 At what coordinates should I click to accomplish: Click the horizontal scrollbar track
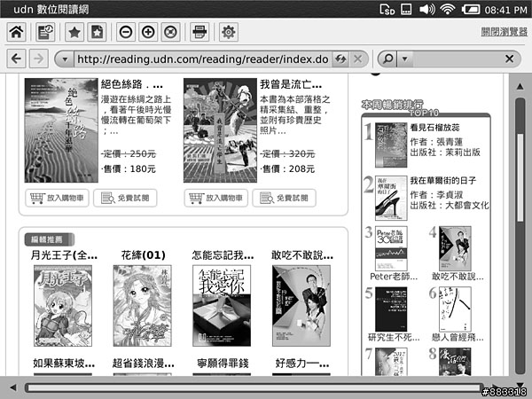click(253, 387)
